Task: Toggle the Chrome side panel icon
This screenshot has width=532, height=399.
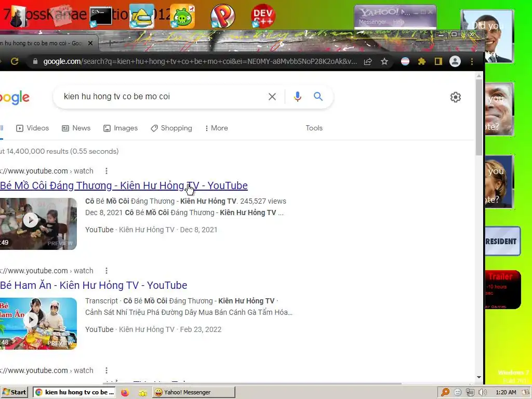Action: (x=438, y=61)
